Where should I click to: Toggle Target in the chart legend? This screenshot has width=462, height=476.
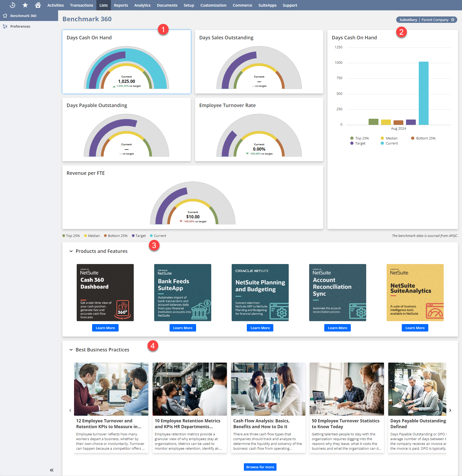358,143
